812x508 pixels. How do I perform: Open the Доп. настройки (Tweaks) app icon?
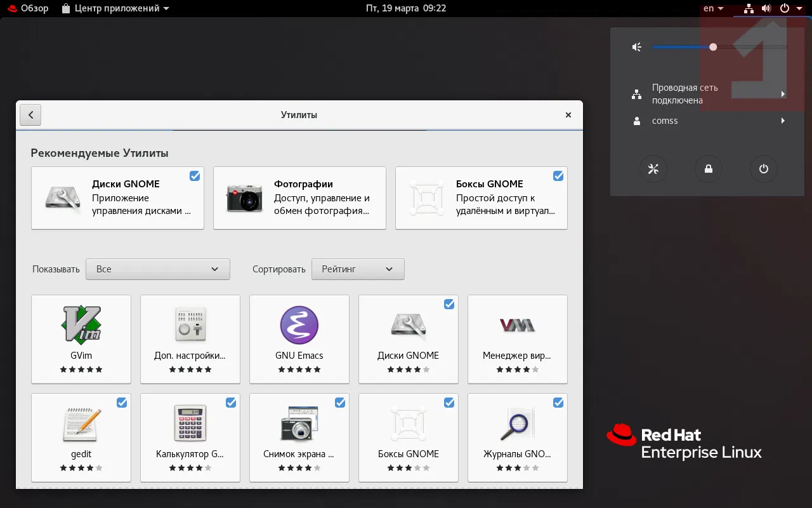(x=190, y=325)
